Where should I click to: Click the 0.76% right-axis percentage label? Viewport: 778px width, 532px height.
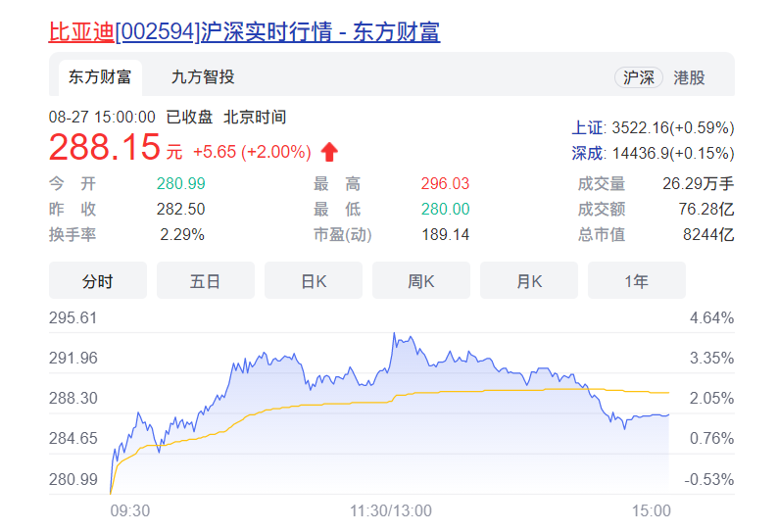click(x=712, y=438)
